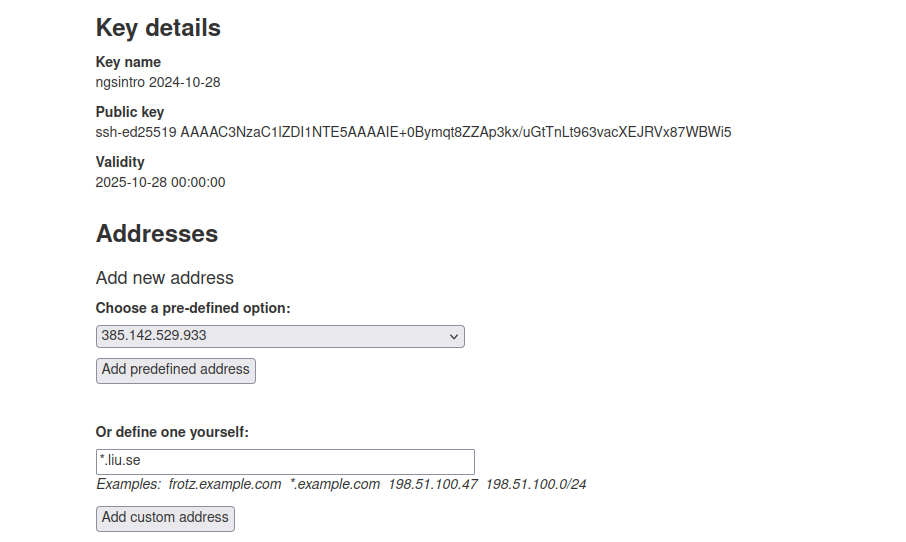Click the frotz.example.com example text

click(x=225, y=484)
